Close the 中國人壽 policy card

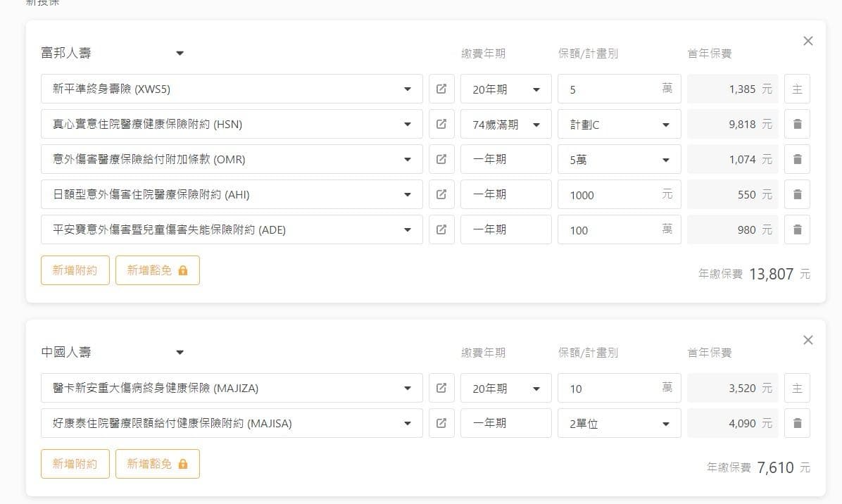pyautogui.click(x=808, y=340)
